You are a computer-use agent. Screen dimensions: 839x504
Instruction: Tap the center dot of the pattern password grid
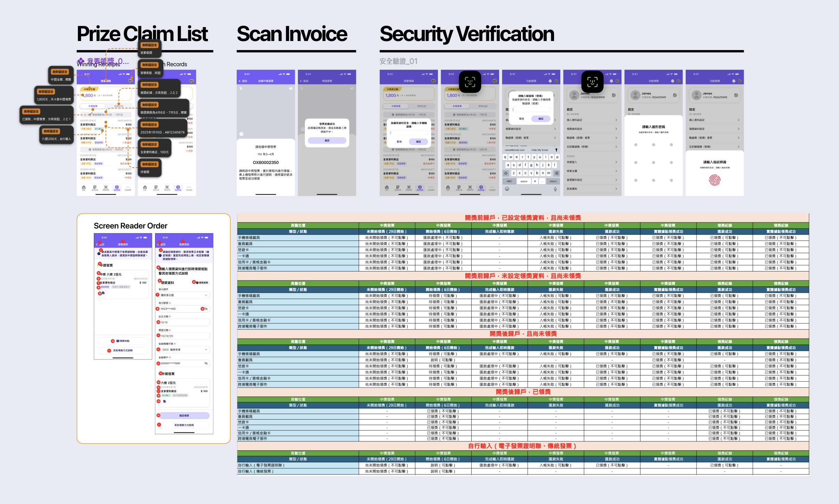coord(653,162)
